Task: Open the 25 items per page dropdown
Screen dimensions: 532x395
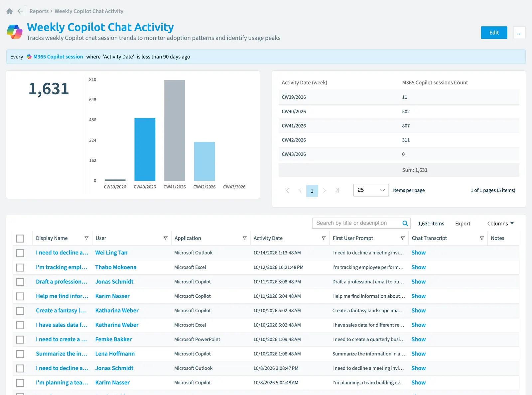Action: pyautogui.click(x=371, y=190)
